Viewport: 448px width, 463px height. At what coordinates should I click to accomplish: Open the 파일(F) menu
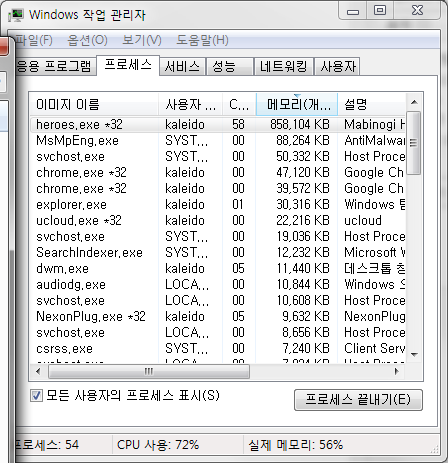(x=34, y=40)
